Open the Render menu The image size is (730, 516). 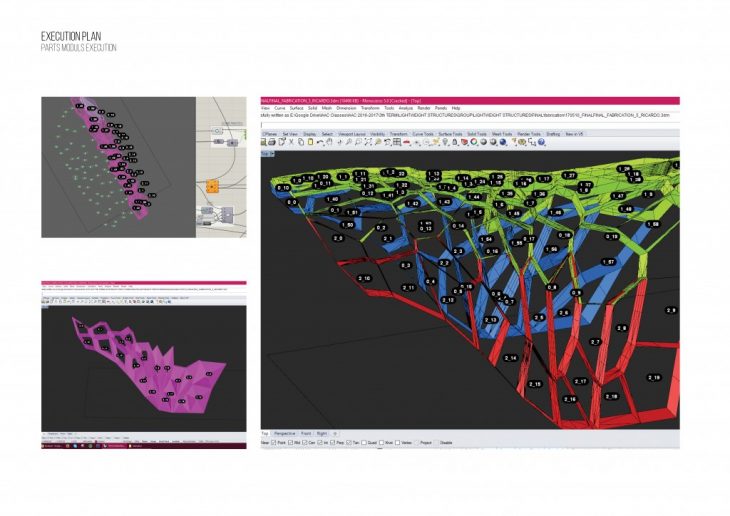coord(423,107)
